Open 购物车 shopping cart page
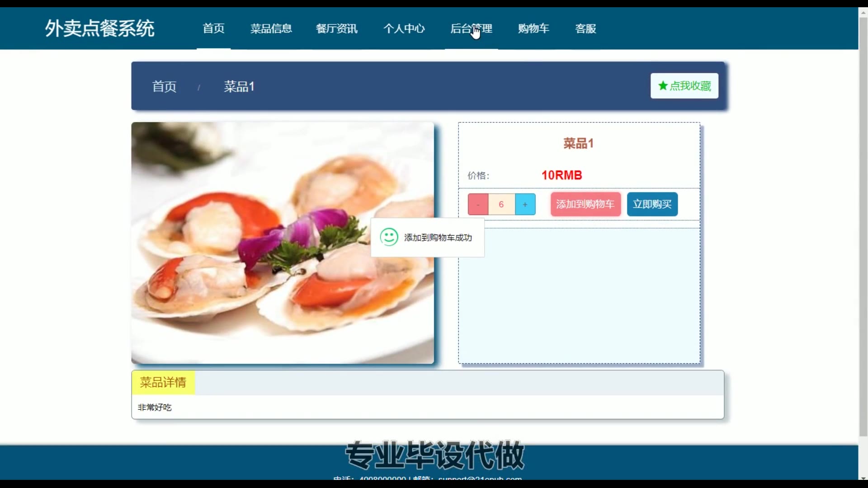This screenshot has height=488, width=868. click(533, 28)
